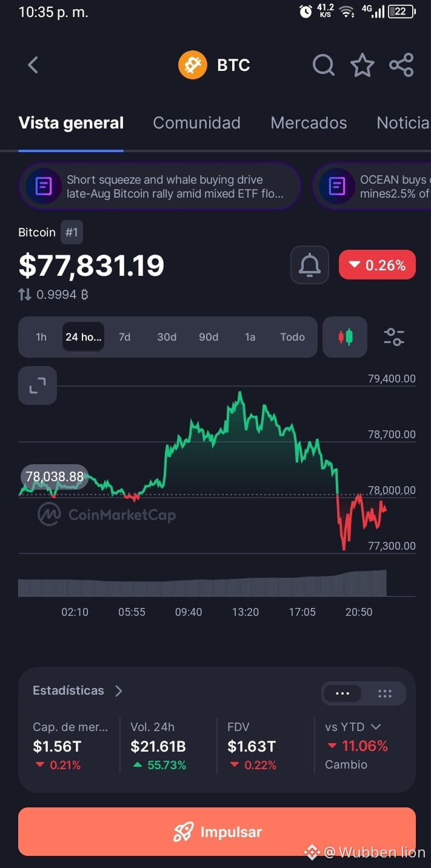Toggle the six-dot grid statistics view
This screenshot has width=431, height=868.
click(x=385, y=694)
